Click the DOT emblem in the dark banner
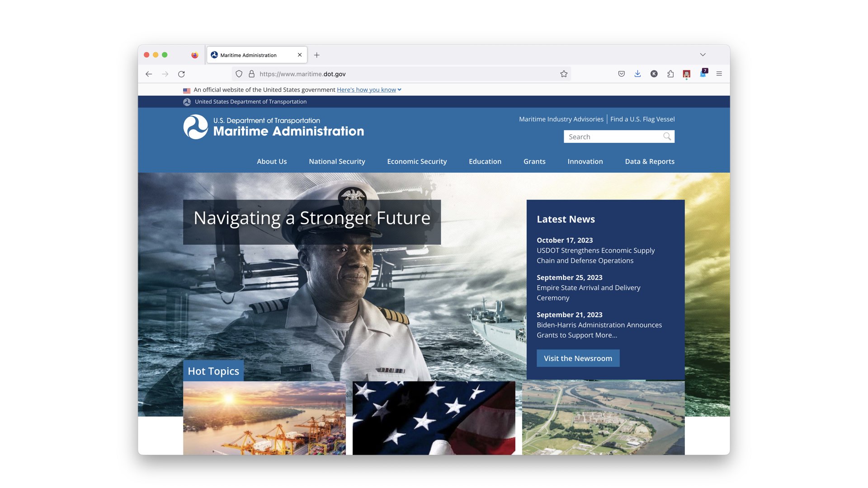 click(187, 102)
